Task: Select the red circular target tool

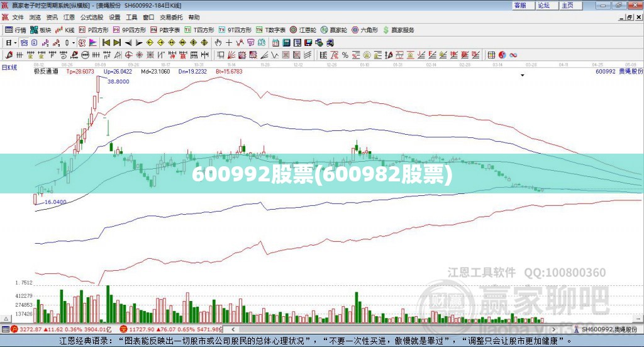Action: point(128,55)
